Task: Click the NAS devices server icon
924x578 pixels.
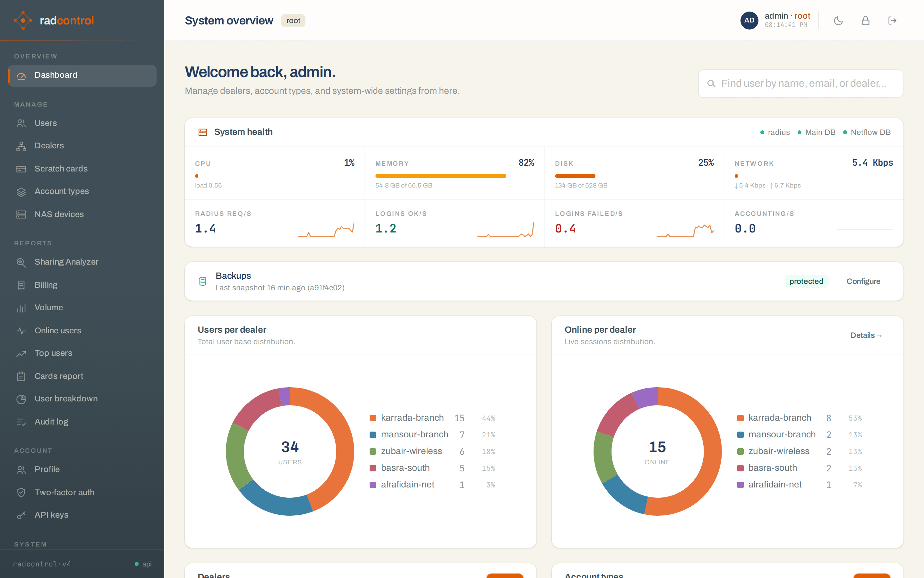Action: [x=21, y=215]
